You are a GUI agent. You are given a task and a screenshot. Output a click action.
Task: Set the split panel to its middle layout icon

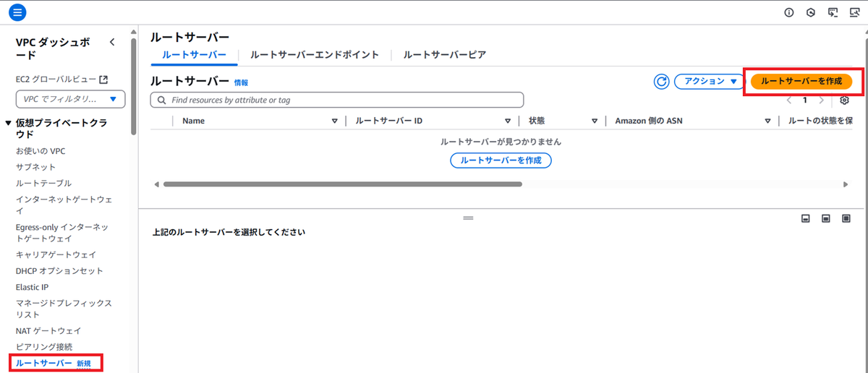coord(825,218)
